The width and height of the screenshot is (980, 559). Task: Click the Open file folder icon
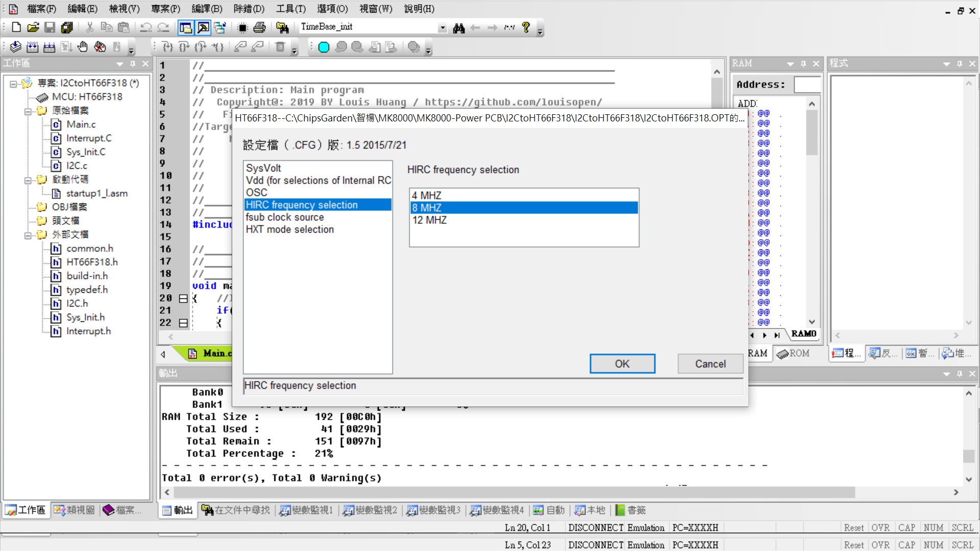pyautogui.click(x=33, y=28)
